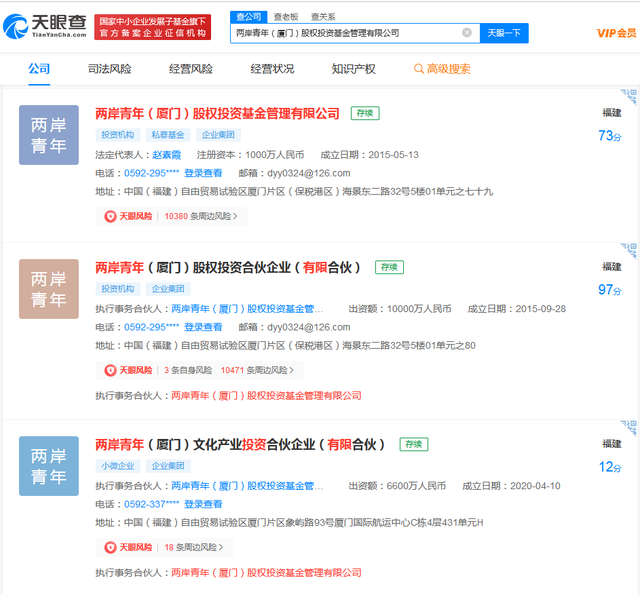This screenshot has width=640, height=595.
Task: Open 两岸青年（厦门）文化产业投资合伙企业 title
Action: pos(240,444)
